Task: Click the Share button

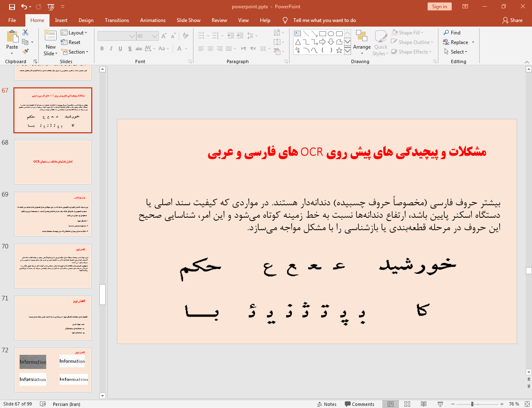Action: pyautogui.click(x=512, y=20)
